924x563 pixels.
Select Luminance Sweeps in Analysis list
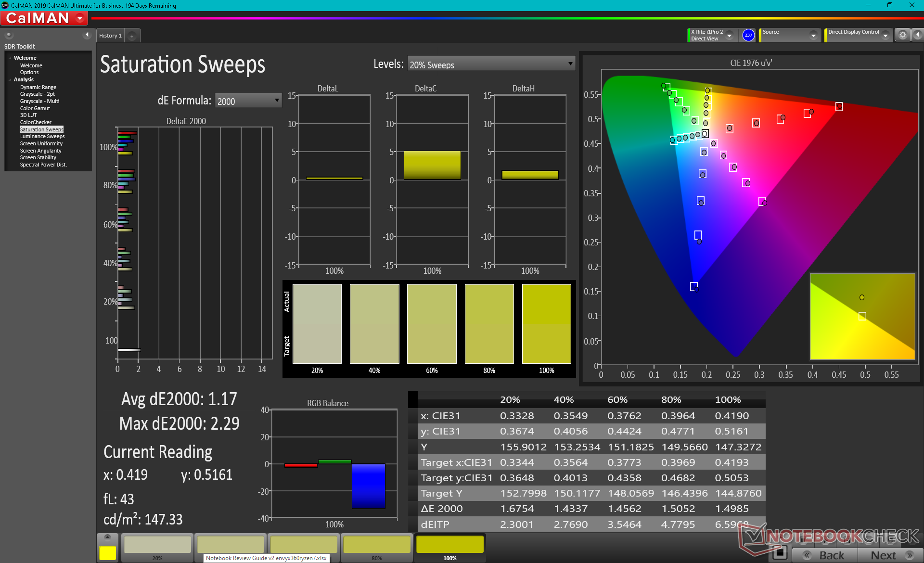(42, 137)
